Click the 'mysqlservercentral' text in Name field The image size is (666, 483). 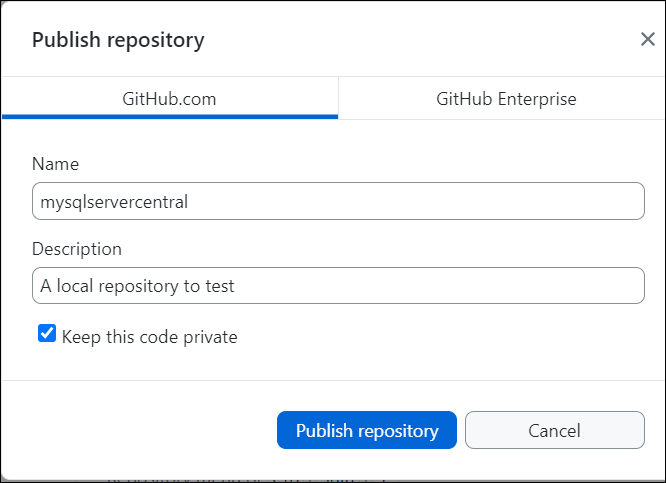114,201
